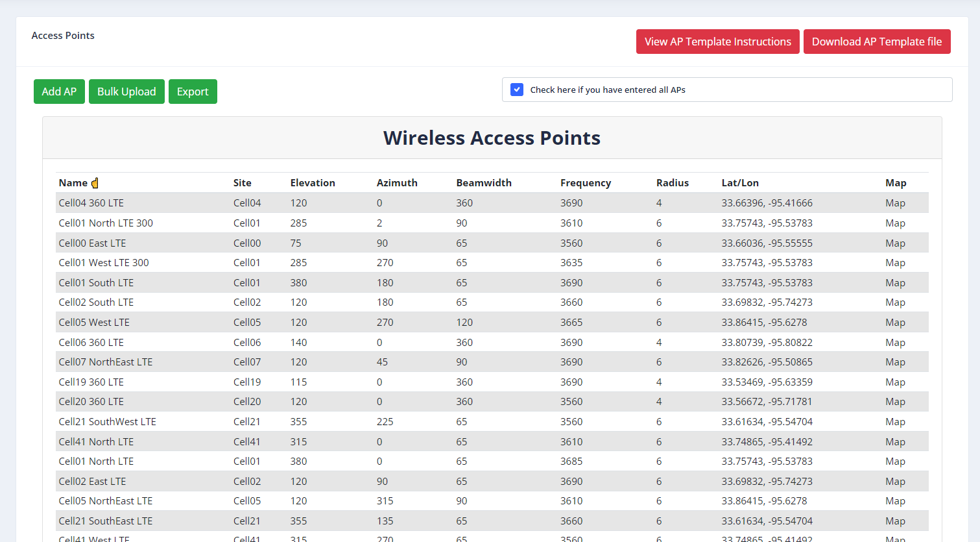Open Map link for Cell02 East LTE
This screenshot has height=542, width=980.
pos(895,482)
